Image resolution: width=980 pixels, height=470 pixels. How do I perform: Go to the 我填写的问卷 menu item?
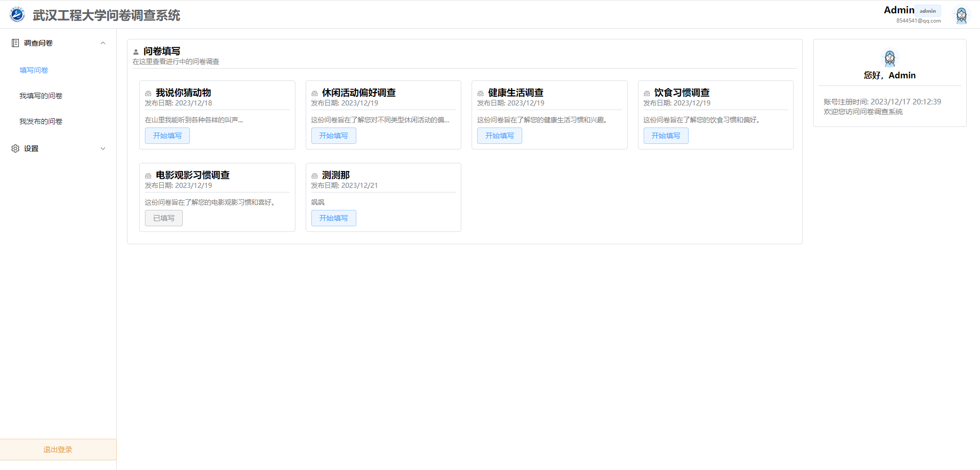pyautogui.click(x=41, y=96)
